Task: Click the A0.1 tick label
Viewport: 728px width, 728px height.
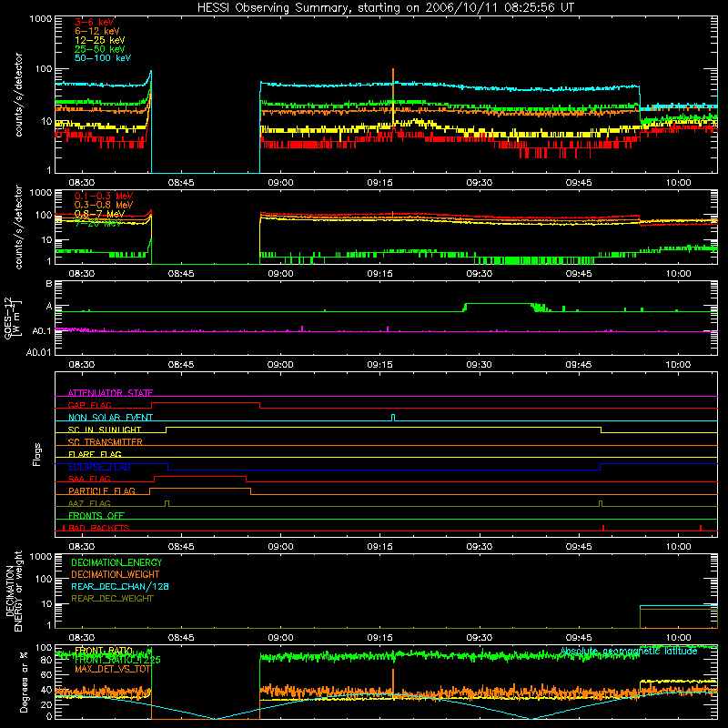Action: click(41, 331)
